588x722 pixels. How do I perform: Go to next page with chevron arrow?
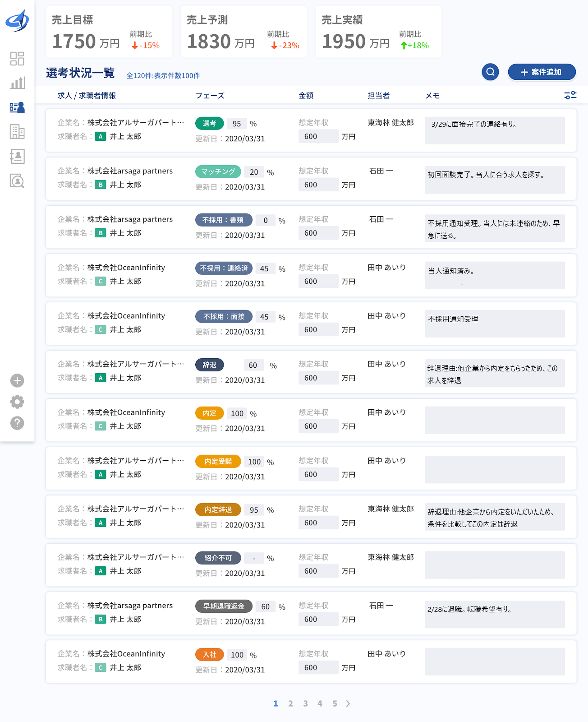tap(348, 703)
